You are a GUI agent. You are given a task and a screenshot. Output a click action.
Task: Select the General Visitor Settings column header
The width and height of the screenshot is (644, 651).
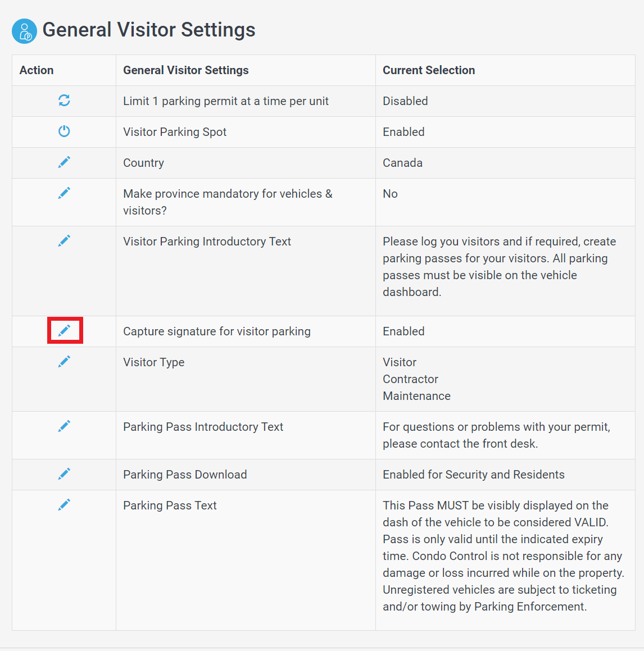(185, 70)
